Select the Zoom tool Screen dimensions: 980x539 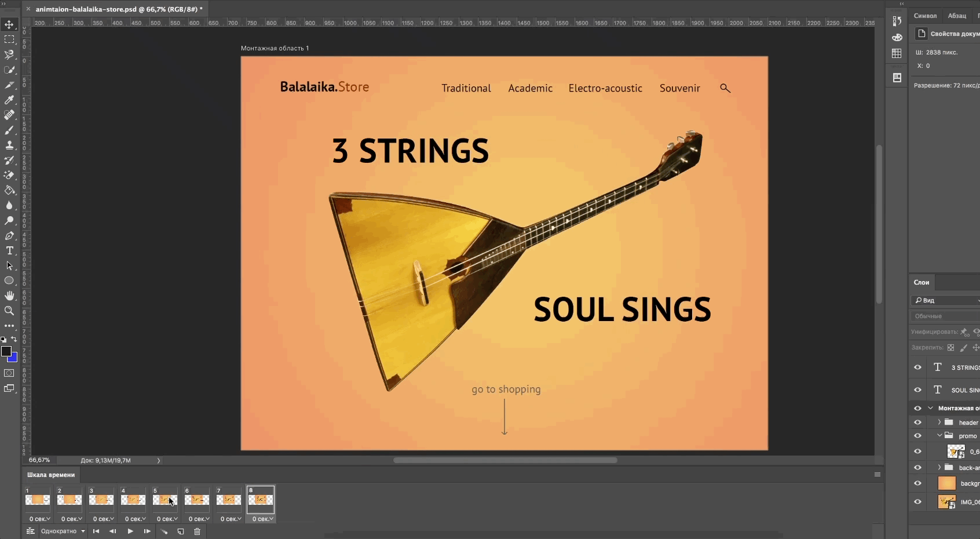point(9,311)
